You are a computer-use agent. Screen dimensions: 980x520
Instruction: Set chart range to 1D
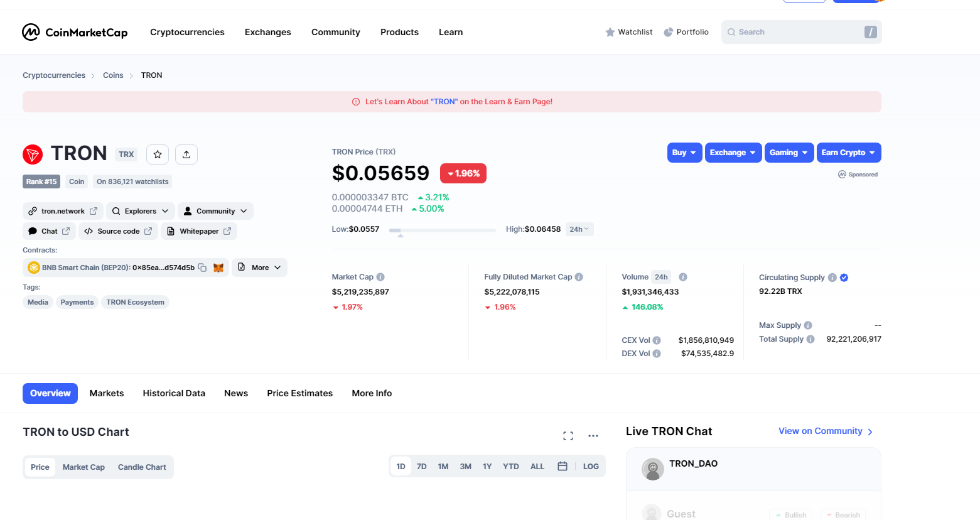point(401,467)
